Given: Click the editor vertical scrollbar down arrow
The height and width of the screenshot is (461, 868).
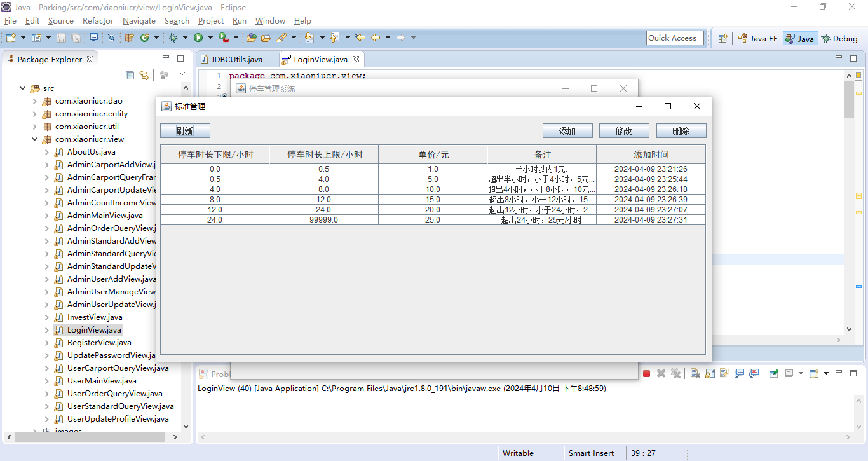Looking at the screenshot, I should [x=850, y=329].
